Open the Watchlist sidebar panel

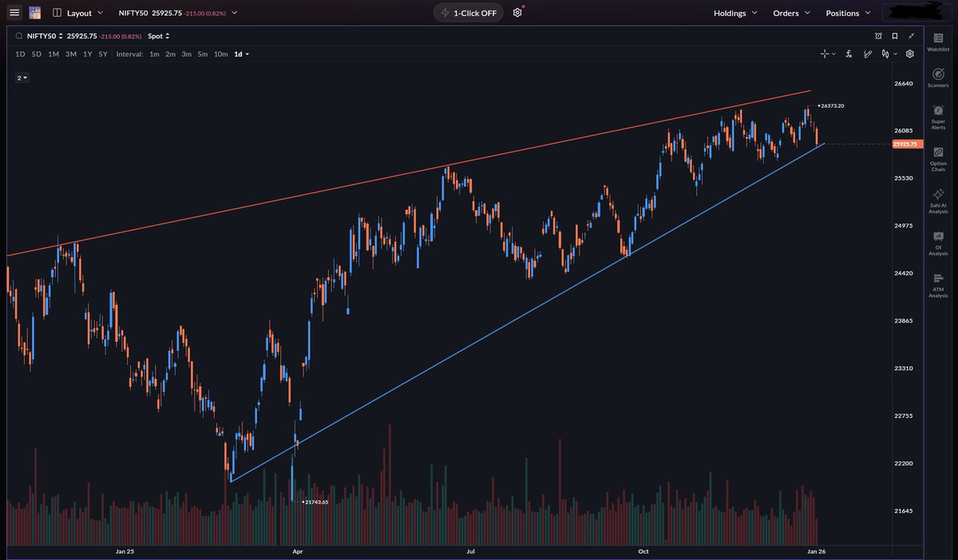point(938,41)
